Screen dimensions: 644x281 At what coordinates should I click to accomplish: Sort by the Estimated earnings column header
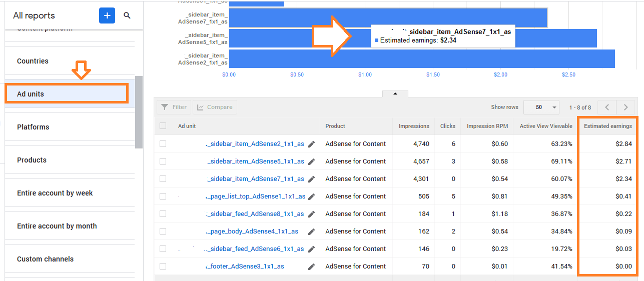click(x=608, y=126)
